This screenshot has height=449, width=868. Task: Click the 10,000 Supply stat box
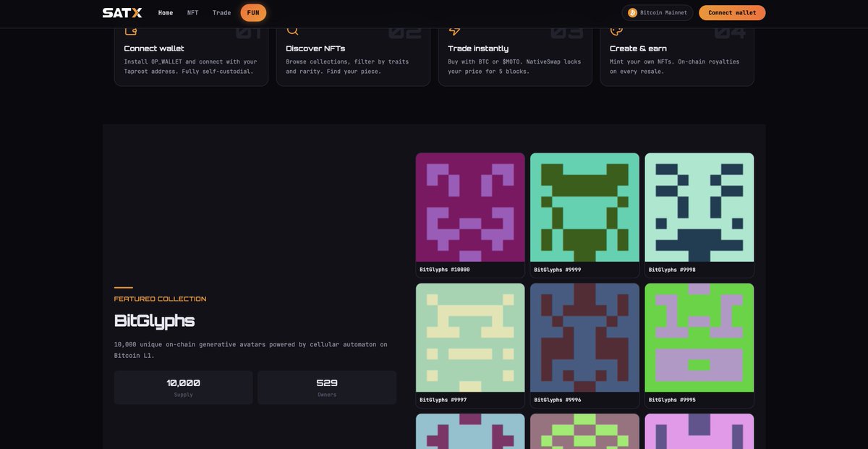184,388
